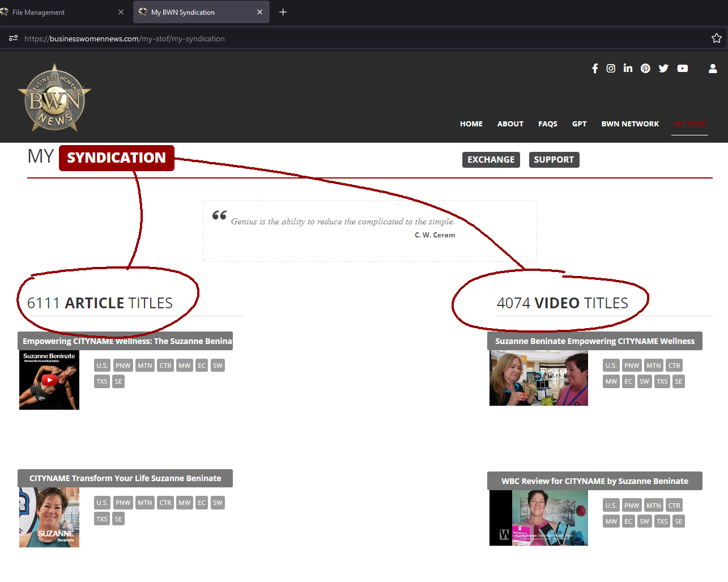Open the GPT menu item

[x=580, y=124]
